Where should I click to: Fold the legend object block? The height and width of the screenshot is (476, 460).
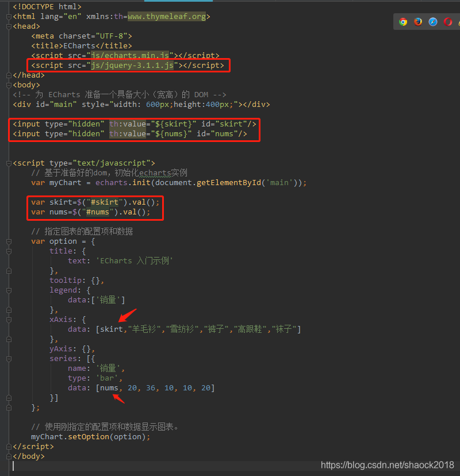[7, 290]
